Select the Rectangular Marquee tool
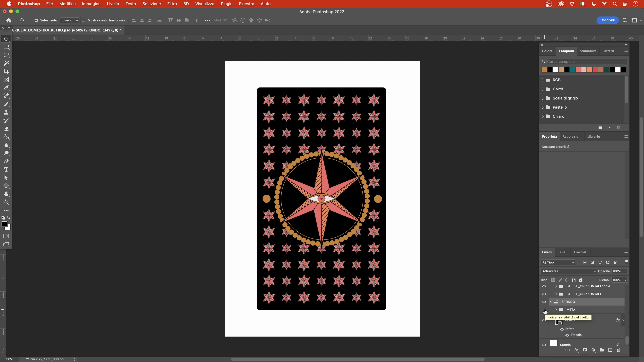The image size is (644, 362). [x=6, y=47]
